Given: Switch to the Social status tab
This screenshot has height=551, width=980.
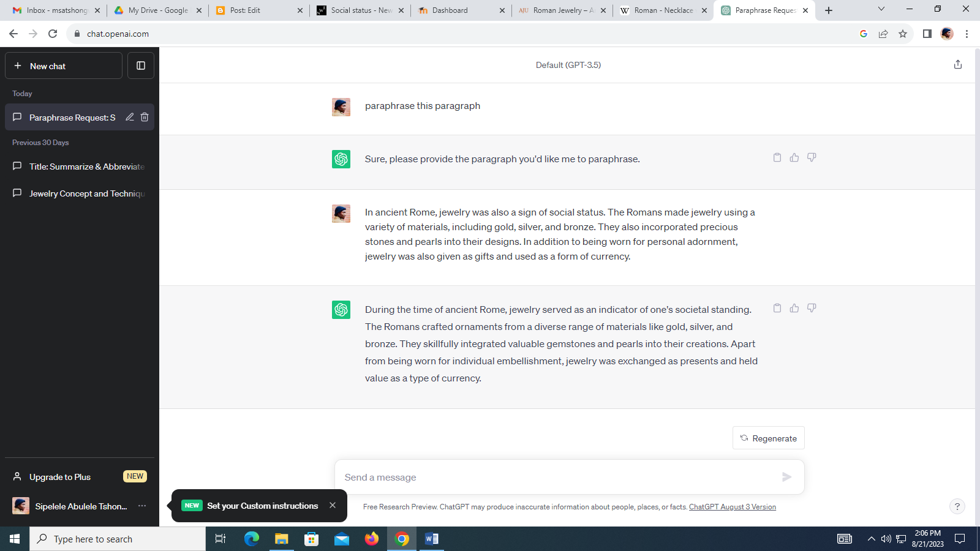Looking at the screenshot, I should point(360,10).
